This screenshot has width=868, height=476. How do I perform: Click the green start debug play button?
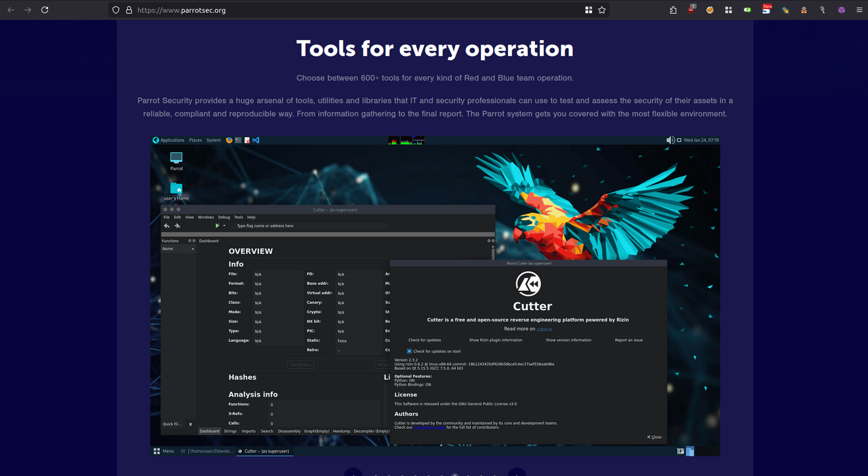[217, 226]
